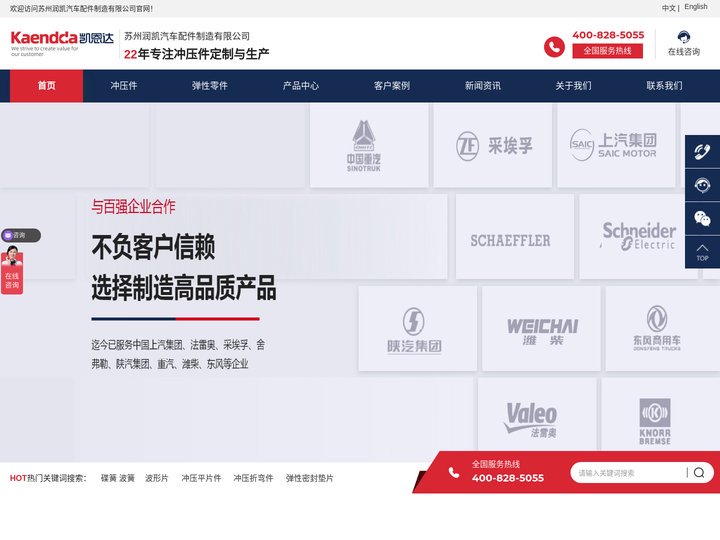The image size is (720, 540).
Task: Click the search magnifier icon
Action: tap(699, 472)
